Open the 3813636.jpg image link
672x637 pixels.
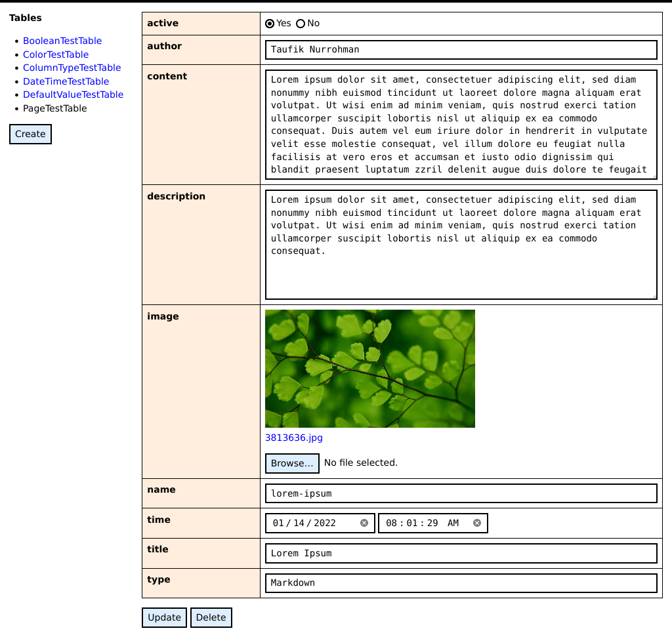pyautogui.click(x=294, y=438)
